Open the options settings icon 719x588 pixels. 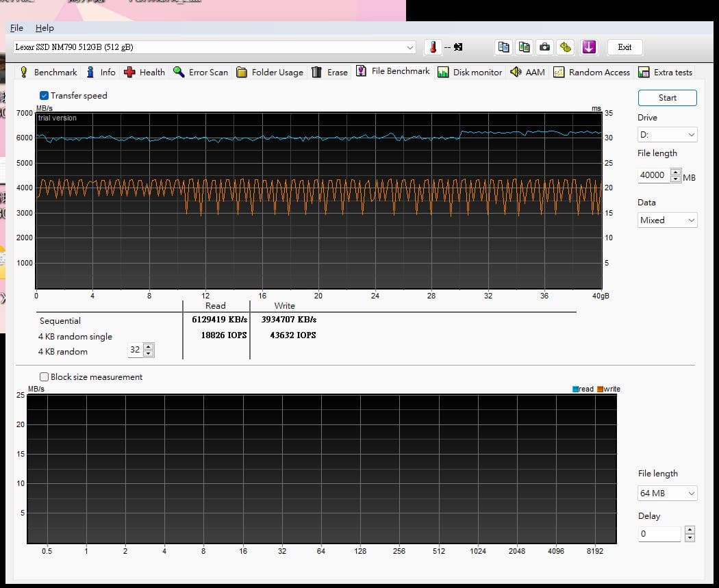(566, 47)
